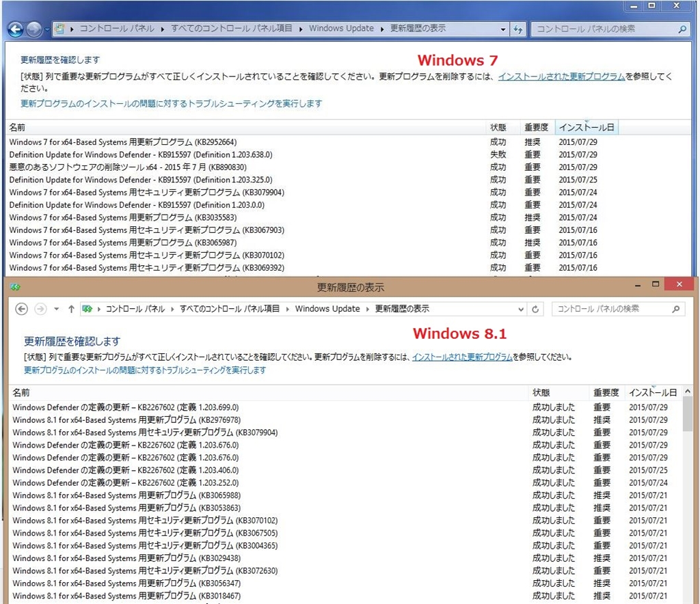Select the KB3069392 security update row
Viewport: 700px width, 604px height.
pyautogui.click(x=304, y=268)
